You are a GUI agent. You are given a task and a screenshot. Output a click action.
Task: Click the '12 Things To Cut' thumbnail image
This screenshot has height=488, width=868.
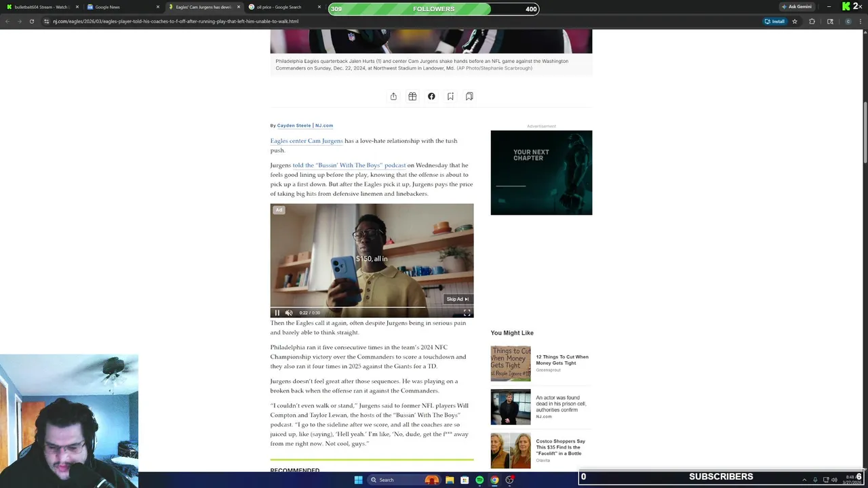(511, 363)
